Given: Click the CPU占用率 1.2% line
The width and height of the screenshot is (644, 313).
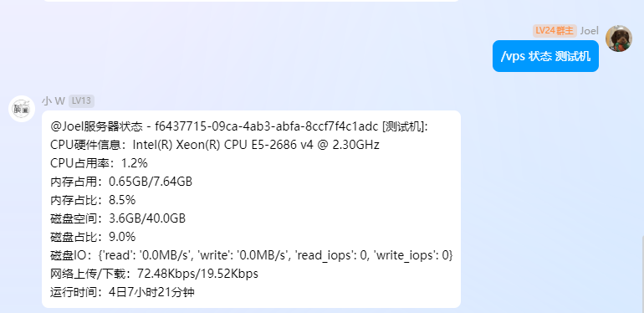Looking at the screenshot, I should click(x=99, y=163).
